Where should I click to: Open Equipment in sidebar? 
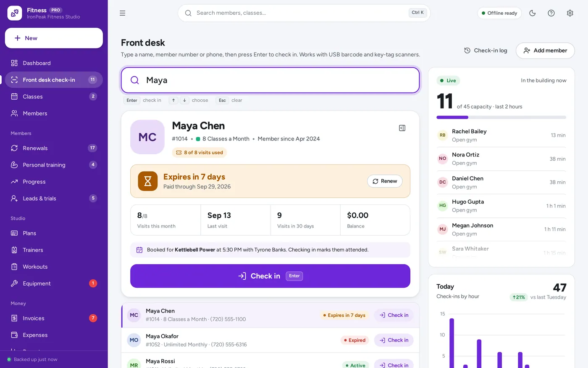pos(54,283)
